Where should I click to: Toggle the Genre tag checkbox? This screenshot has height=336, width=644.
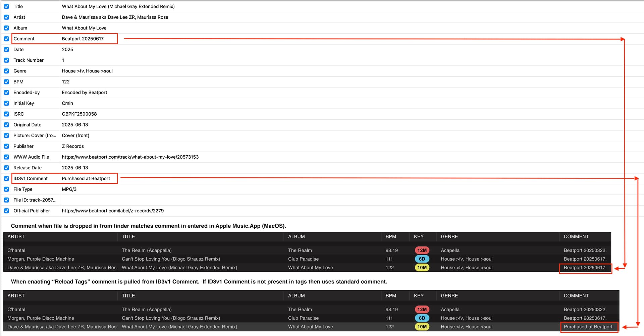pyautogui.click(x=6, y=71)
